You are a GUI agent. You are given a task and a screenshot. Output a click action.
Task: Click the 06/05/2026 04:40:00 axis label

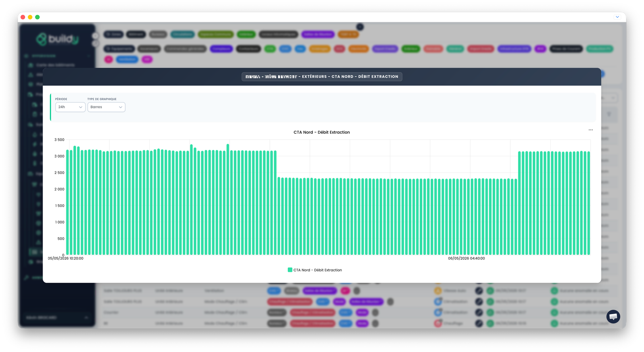[x=466, y=259]
